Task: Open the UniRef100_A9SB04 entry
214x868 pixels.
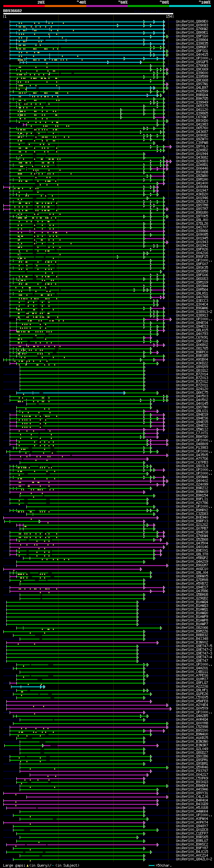Action: [192, 360]
